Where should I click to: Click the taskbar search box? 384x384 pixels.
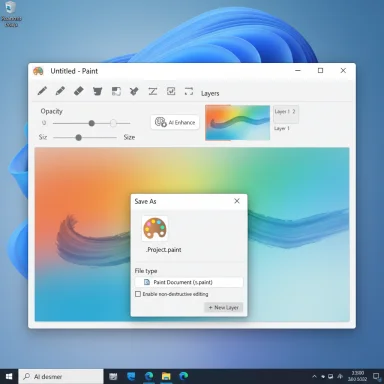pyautogui.click(x=61, y=377)
